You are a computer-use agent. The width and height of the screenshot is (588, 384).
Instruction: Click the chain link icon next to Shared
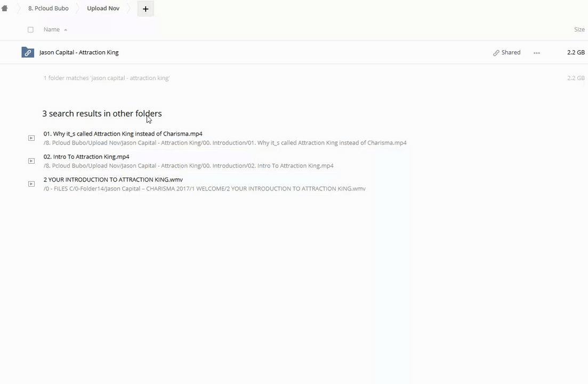[x=496, y=53]
